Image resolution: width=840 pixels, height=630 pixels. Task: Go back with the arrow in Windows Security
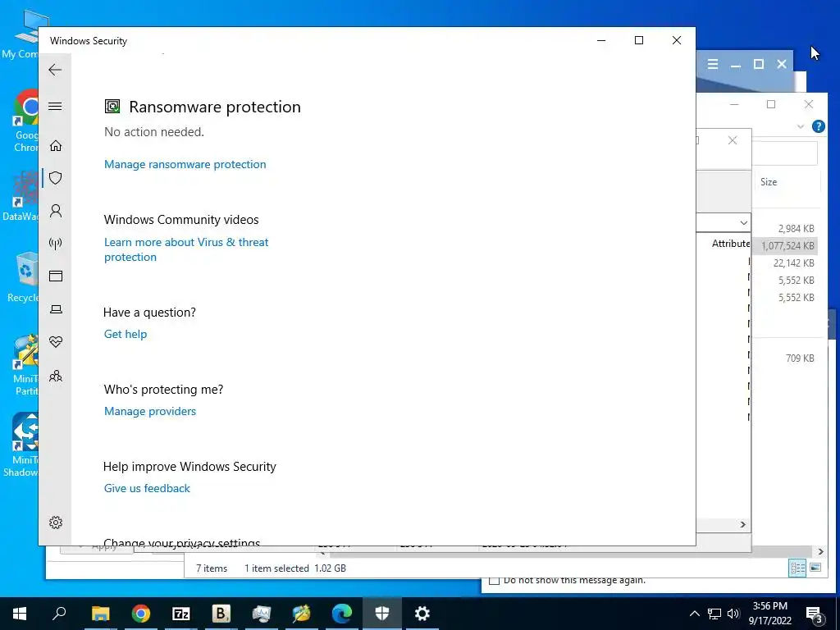point(55,70)
